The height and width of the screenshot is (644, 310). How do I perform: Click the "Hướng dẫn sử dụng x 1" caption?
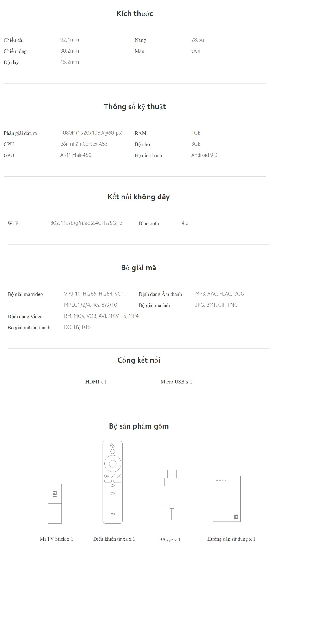(x=231, y=539)
